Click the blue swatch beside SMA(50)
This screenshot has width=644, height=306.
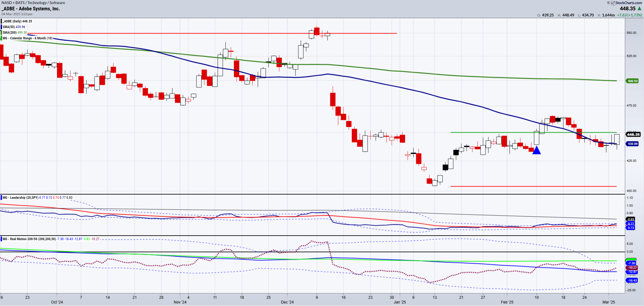(x=1, y=27)
